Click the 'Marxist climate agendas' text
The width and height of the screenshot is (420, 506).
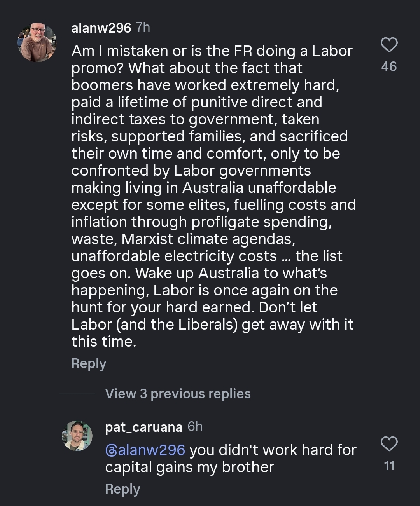tap(208, 239)
